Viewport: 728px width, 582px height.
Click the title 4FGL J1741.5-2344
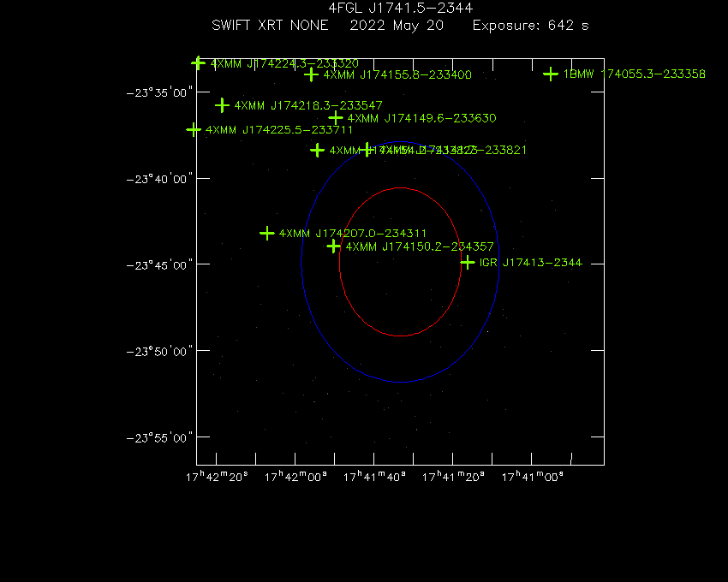tap(401, 8)
